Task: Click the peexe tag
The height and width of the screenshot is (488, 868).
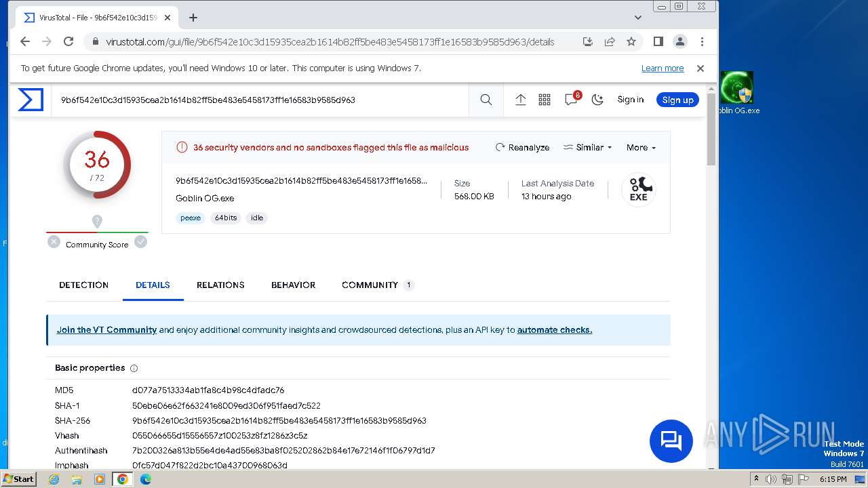Action: pyautogui.click(x=191, y=218)
